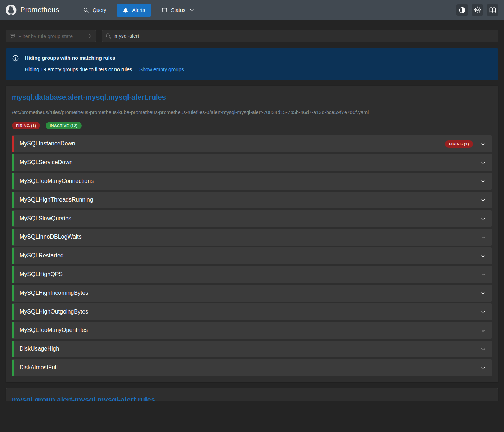Click the Hiding groups with no matching rules heading

pos(70,58)
